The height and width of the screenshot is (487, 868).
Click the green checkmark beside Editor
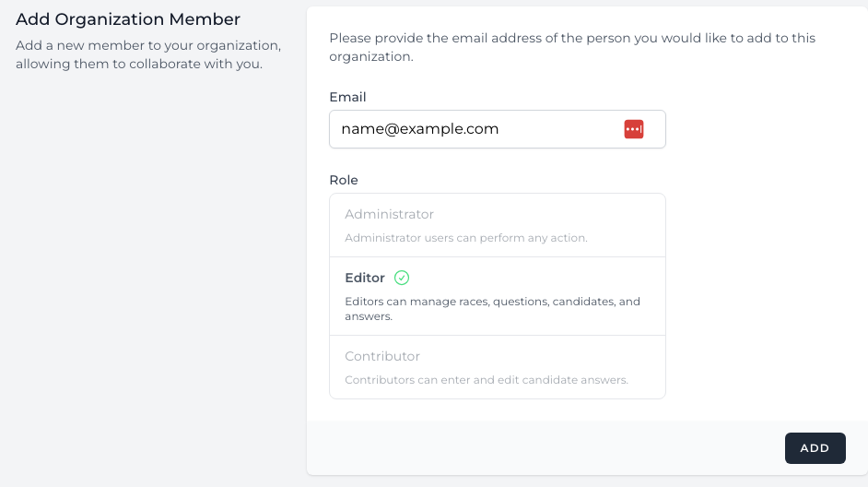pyautogui.click(x=402, y=278)
